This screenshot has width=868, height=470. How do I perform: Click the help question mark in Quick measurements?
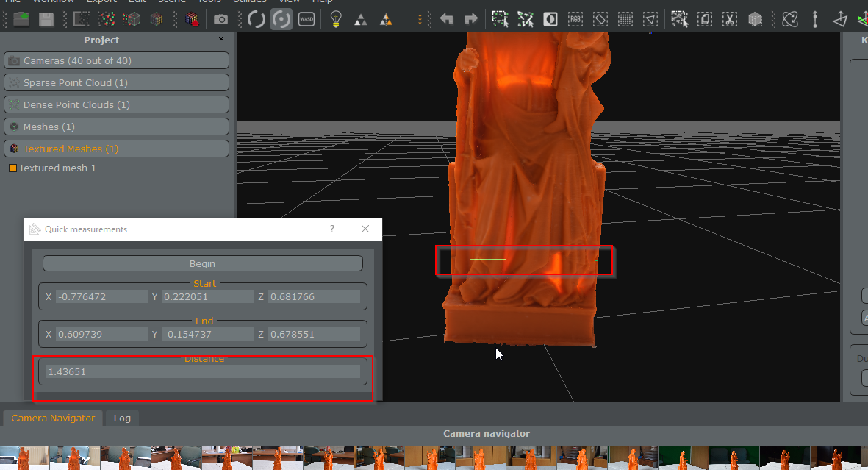(x=332, y=229)
